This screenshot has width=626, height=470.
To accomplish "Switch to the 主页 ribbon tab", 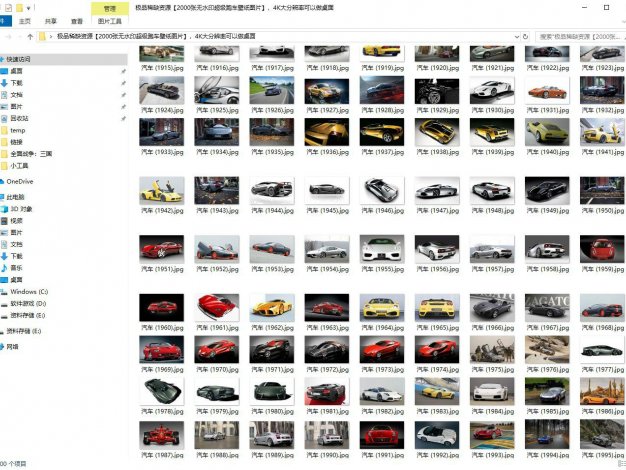I will pyautogui.click(x=24, y=20).
